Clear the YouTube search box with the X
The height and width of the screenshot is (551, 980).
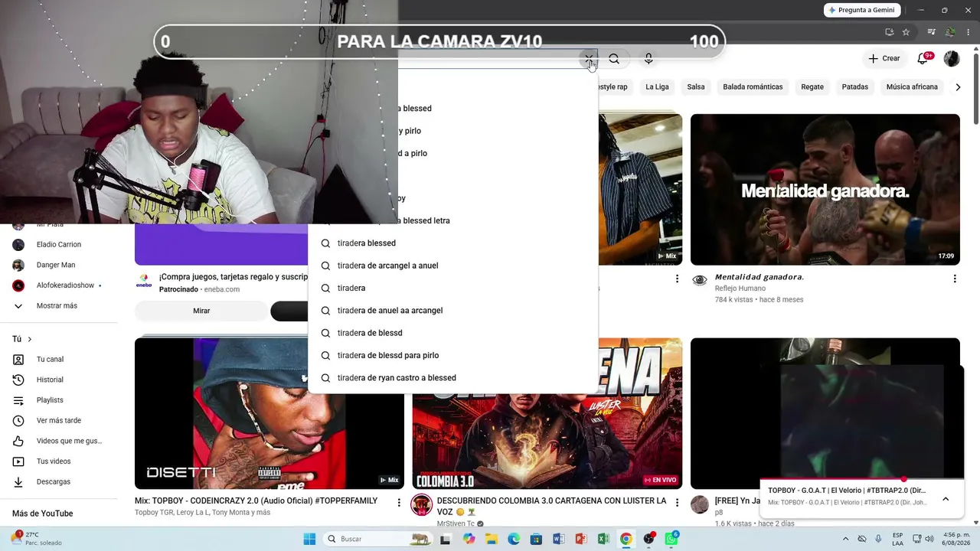(588, 59)
